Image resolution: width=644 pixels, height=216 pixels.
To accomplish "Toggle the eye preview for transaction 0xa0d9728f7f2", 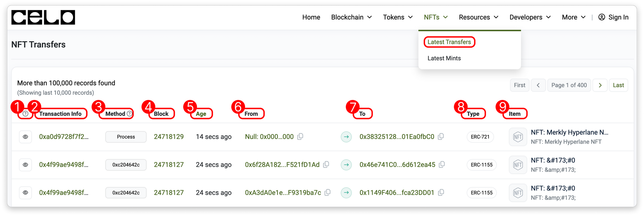I will pyautogui.click(x=25, y=137).
